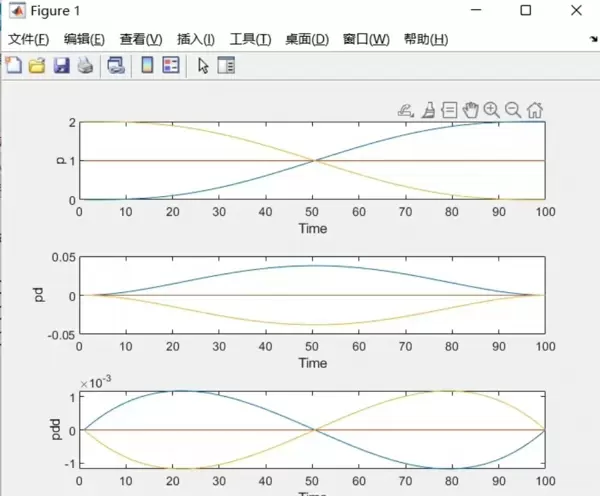Click the Open File folder icon
Viewport: 600px width, 496px height.
[x=37, y=66]
